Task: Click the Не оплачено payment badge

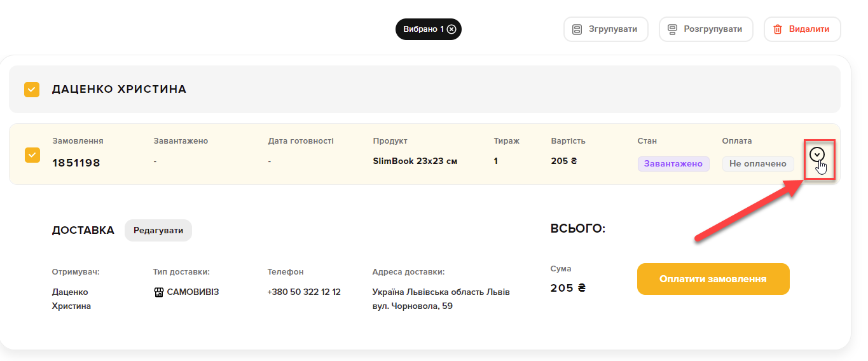Action: [x=758, y=164]
